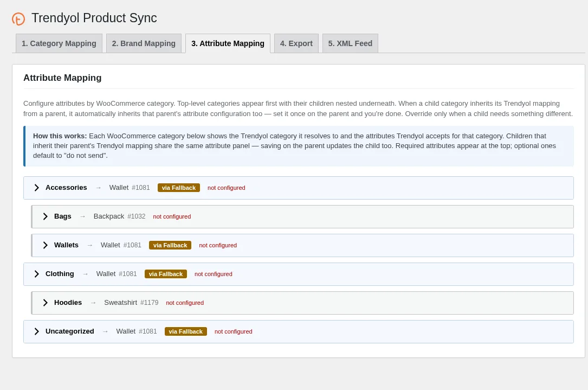Click the Uncategorized category name
This screenshot has height=390, width=588.
[70, 331]
